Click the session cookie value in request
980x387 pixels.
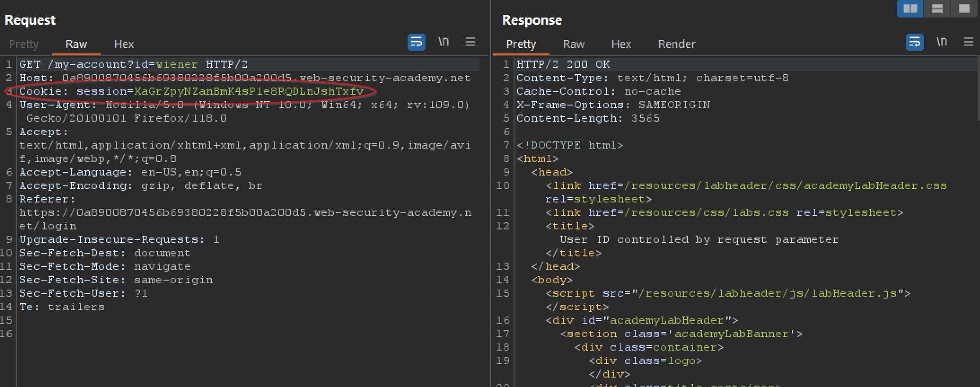coord(249,92)
